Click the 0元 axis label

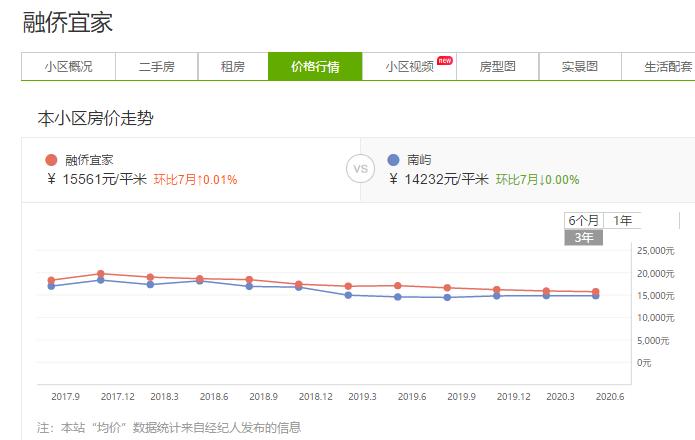(644, 363)
